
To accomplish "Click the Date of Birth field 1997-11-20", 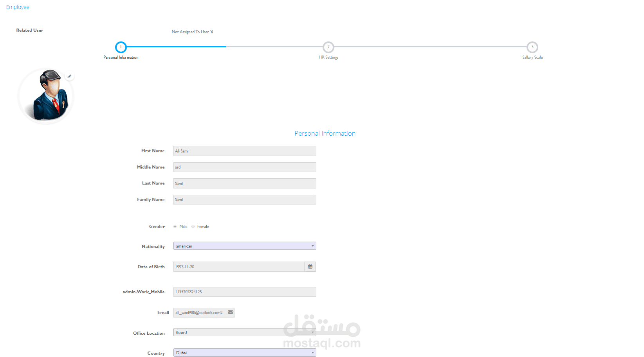I will (239, 267).
